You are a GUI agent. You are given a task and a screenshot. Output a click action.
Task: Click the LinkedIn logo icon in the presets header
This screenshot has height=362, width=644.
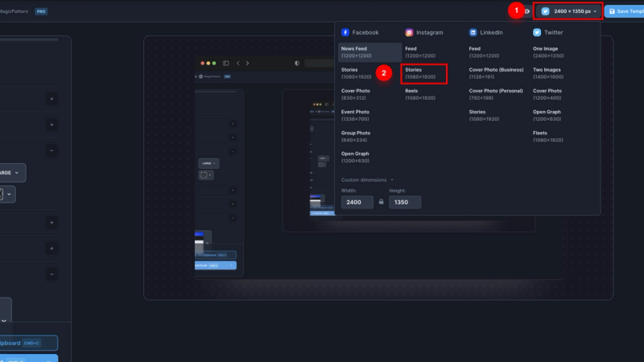pos(473,32)
